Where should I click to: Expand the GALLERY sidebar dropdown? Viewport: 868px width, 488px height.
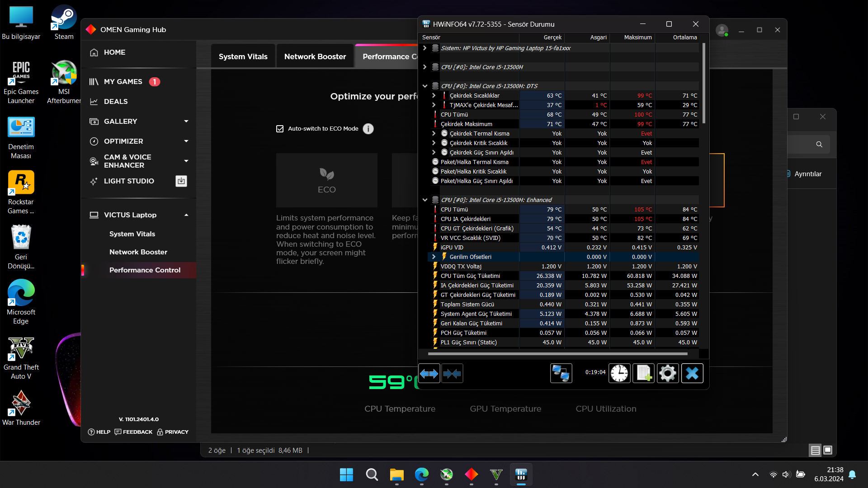[186, 121]
